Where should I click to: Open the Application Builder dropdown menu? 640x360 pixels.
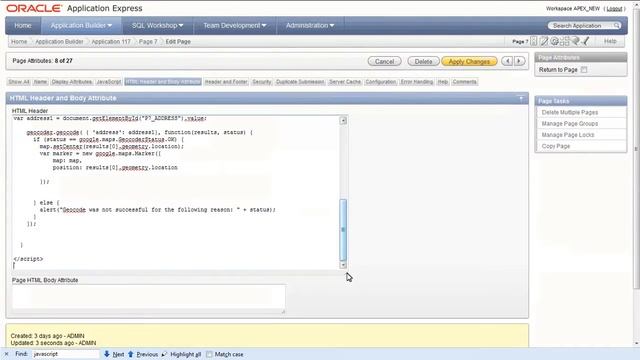point(81,25)
